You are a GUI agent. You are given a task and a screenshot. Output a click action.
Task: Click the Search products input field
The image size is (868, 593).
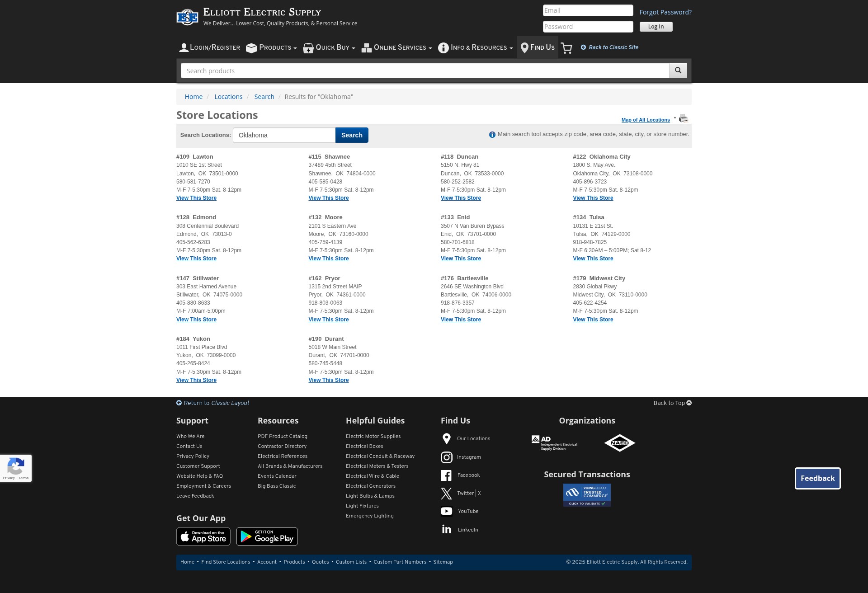click(425, 71)
